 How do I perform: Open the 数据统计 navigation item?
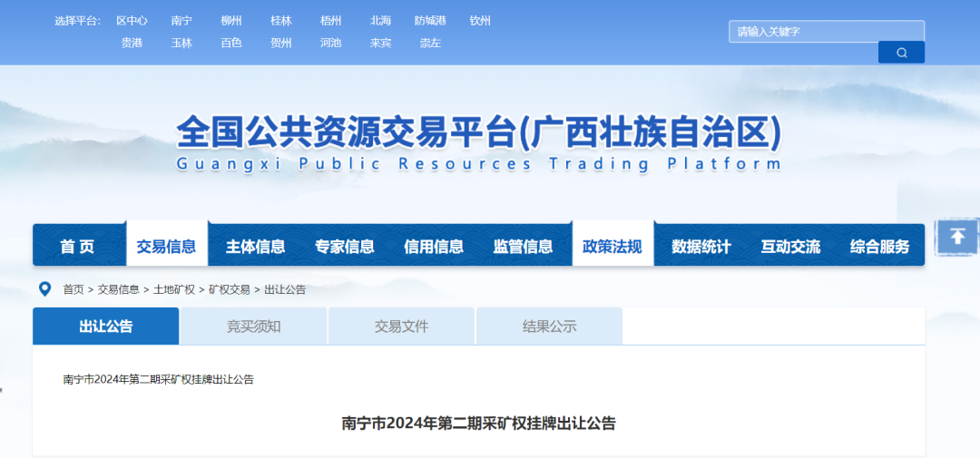(701, 247)
